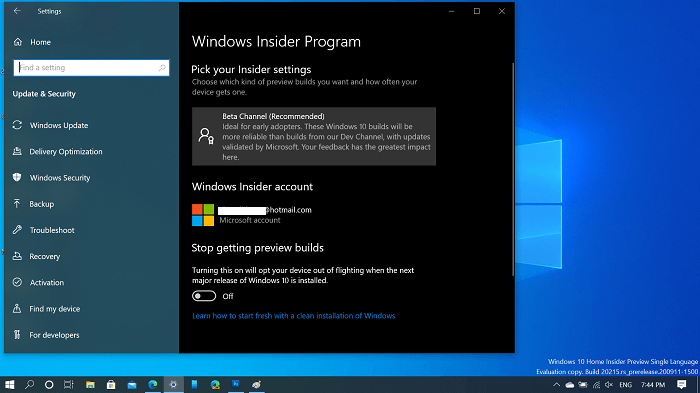Viewport: 700px width, 393px height.
Task: Click the Delivery Optimization icon
Action: coord(17,151)
